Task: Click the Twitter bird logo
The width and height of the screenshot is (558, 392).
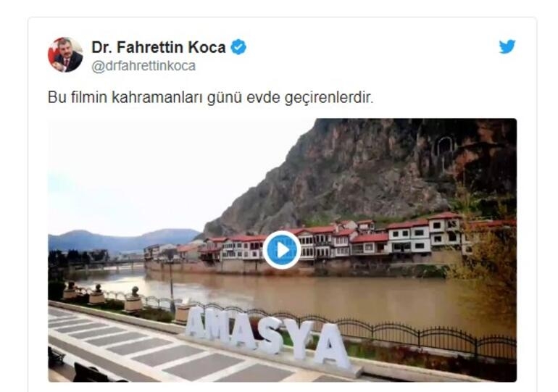Action: click(507, 46)
